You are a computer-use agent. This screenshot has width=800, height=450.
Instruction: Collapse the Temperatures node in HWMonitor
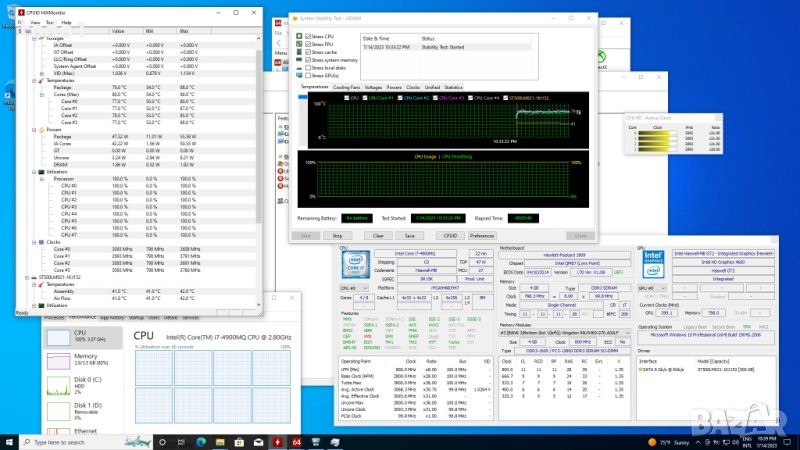(x=33, y=83)
